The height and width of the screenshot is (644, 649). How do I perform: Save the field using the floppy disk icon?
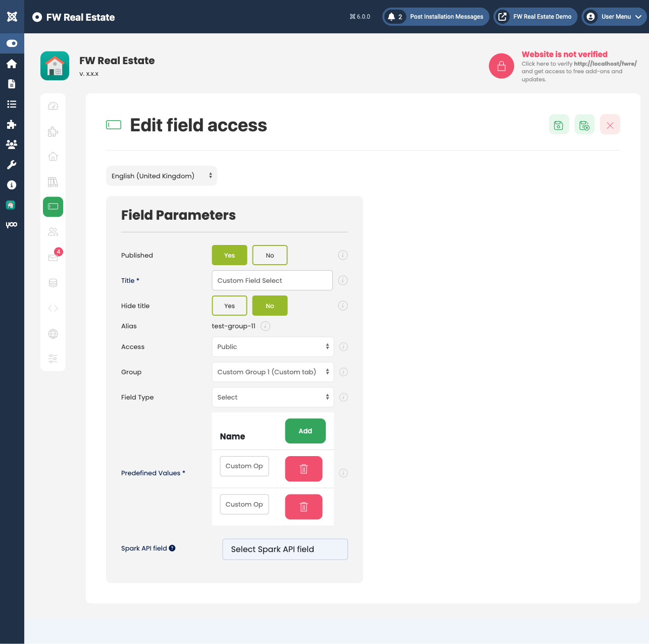pos(559,124)
